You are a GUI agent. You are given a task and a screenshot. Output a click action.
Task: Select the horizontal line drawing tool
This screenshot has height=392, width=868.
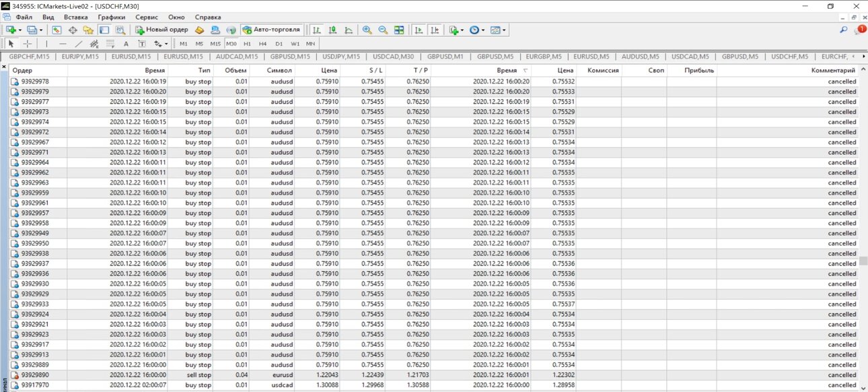63,44
